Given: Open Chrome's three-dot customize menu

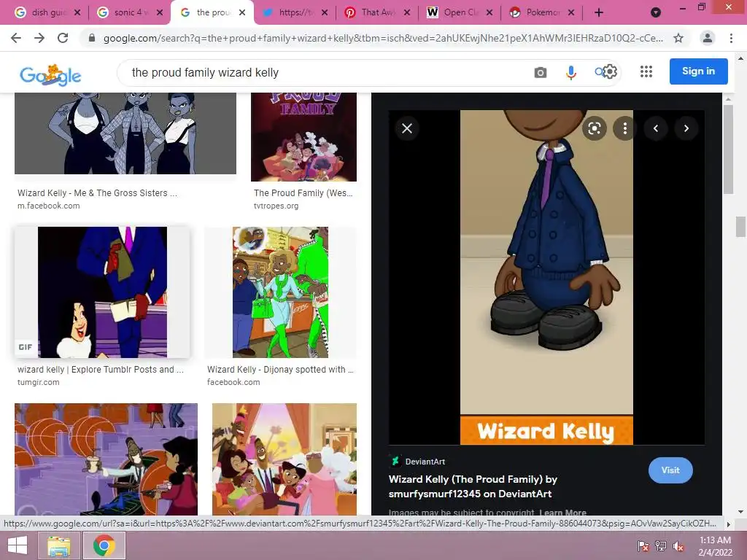Looking at the screenshot, I should pyautogui.click(x=731, y=38).
